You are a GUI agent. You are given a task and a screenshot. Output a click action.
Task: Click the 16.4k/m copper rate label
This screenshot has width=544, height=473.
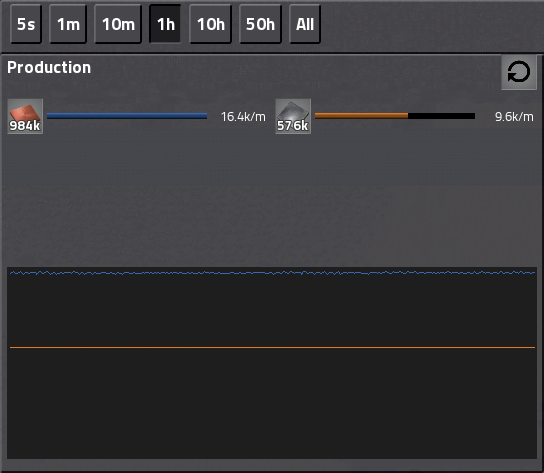pos(243,117)
